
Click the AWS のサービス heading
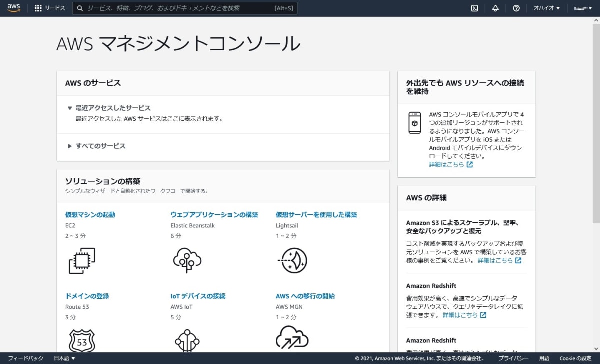click(93, 83)
